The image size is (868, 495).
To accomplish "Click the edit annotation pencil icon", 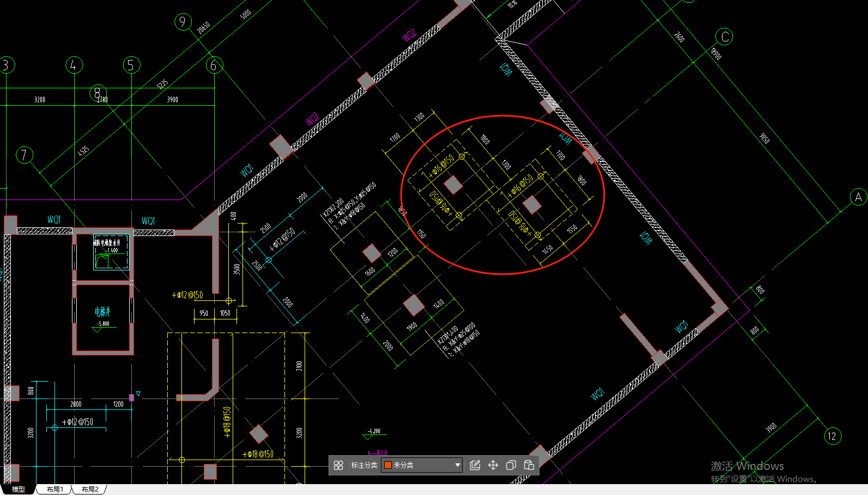I will coord(475,465).
